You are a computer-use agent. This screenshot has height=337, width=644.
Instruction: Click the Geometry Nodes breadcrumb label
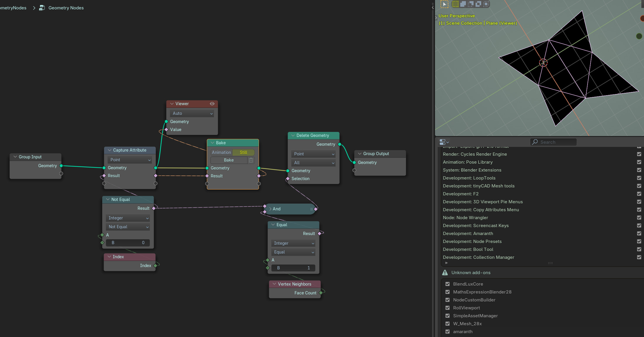coord(66,8)
